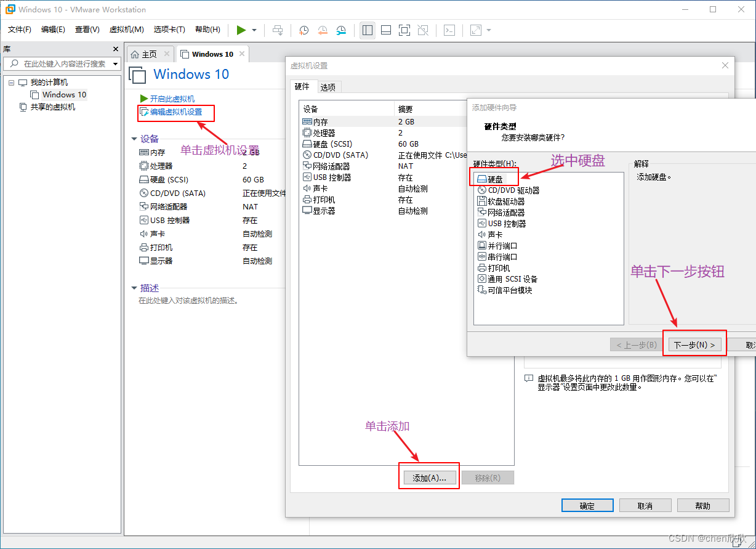Click the 添加(A)... button
The height and width of the screenshot is (549, 756).
429,478
